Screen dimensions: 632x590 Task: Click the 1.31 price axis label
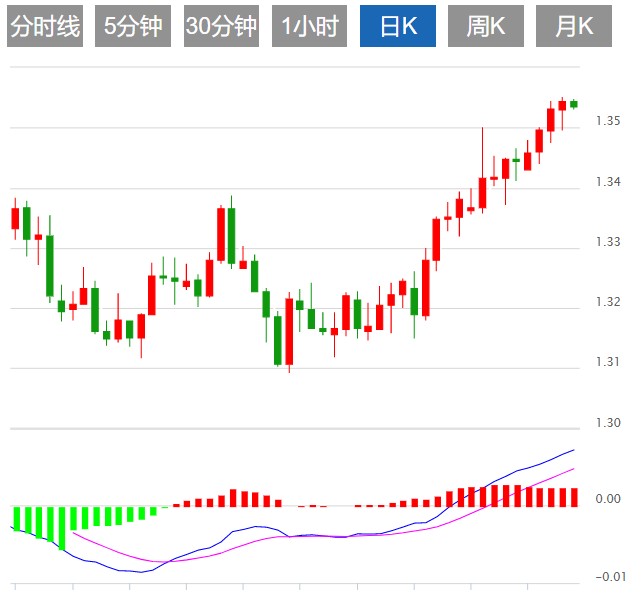pos(608,362)
